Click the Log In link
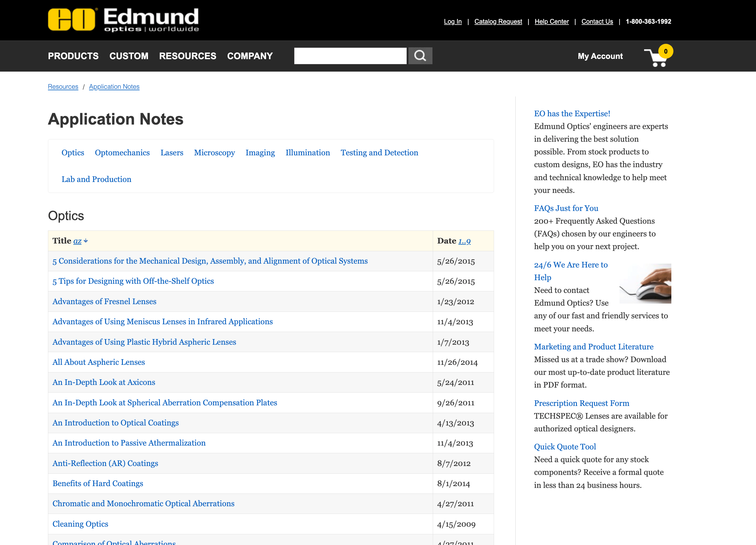The width and height of the screenshot is (756, 545). tap(452, 22)
